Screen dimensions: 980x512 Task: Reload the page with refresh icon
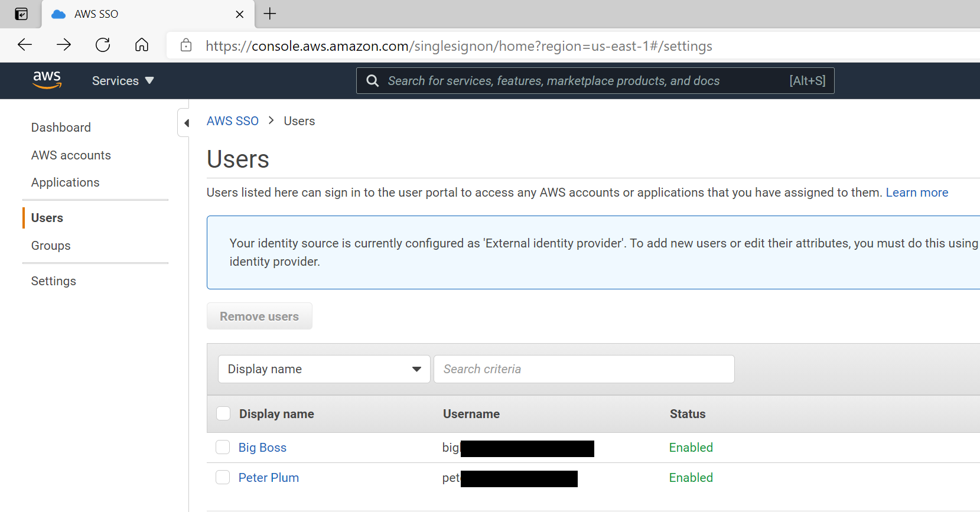tap(103, 45)
